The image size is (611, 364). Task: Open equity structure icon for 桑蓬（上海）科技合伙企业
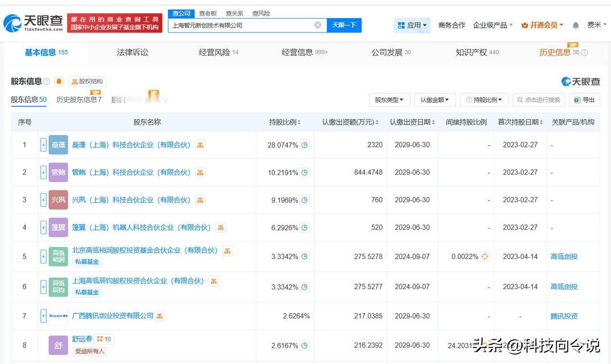[200, 145]
